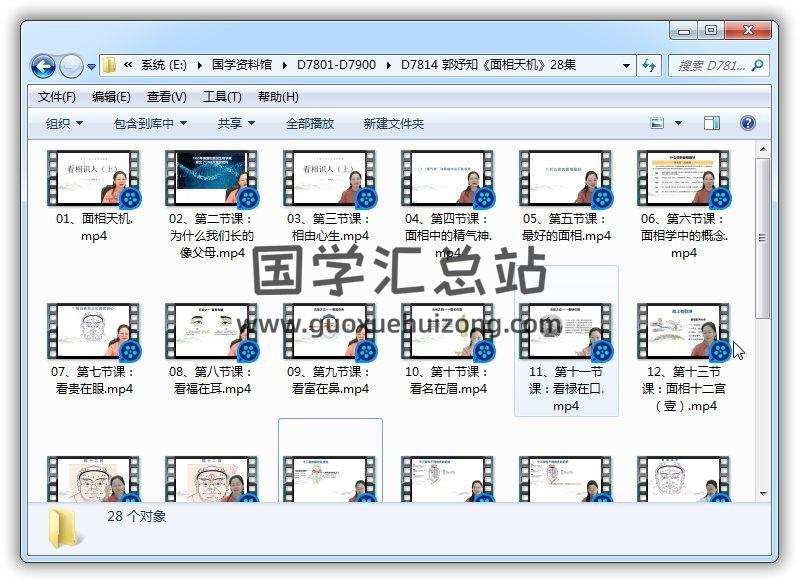Minimize the Explorer window
799x583 pixels.
click(x=684, y=31)
